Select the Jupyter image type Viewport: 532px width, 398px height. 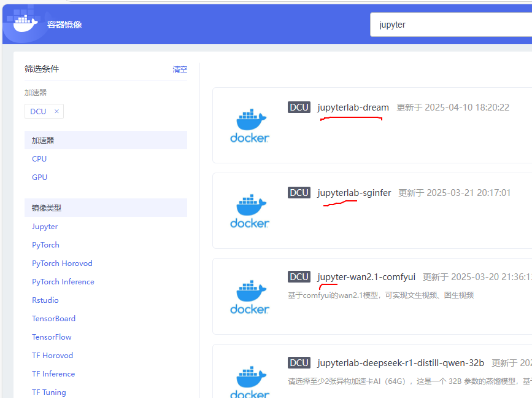(45, 227)
